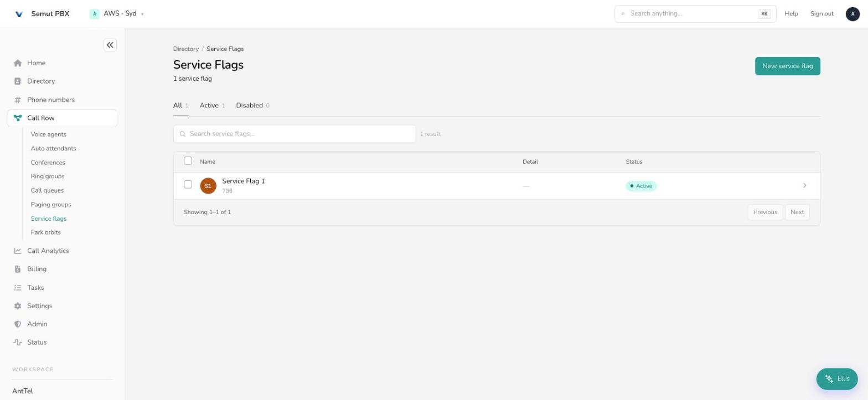The height and width of the screenshot is (400, 868).
Task: Open the AWS - Syd workspace dropdown
Action: point(117,14)
